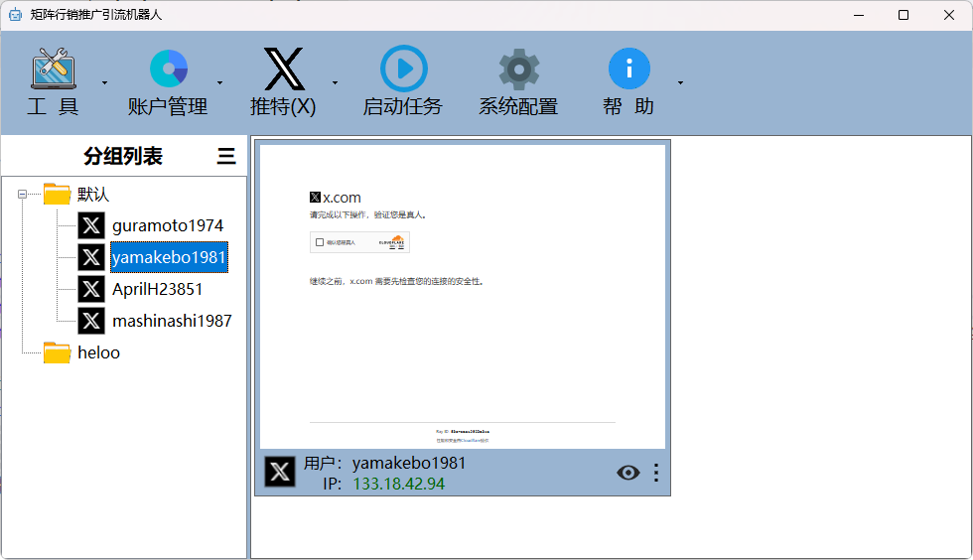Screen dimensions: 973x560
Task: Tick the Cloudflare verify human checkbox
Action: [x=320, y=242]
